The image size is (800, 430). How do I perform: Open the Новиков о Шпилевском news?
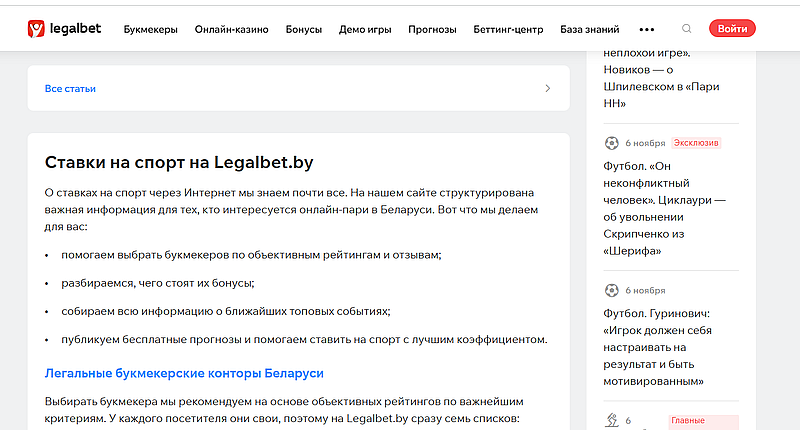pyautogui.click(x=661, y=78)
